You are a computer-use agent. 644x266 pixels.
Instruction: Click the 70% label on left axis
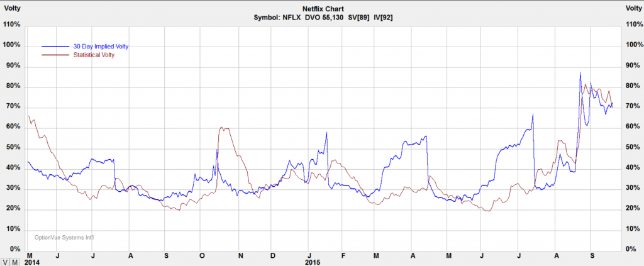(x=13, y=107)
